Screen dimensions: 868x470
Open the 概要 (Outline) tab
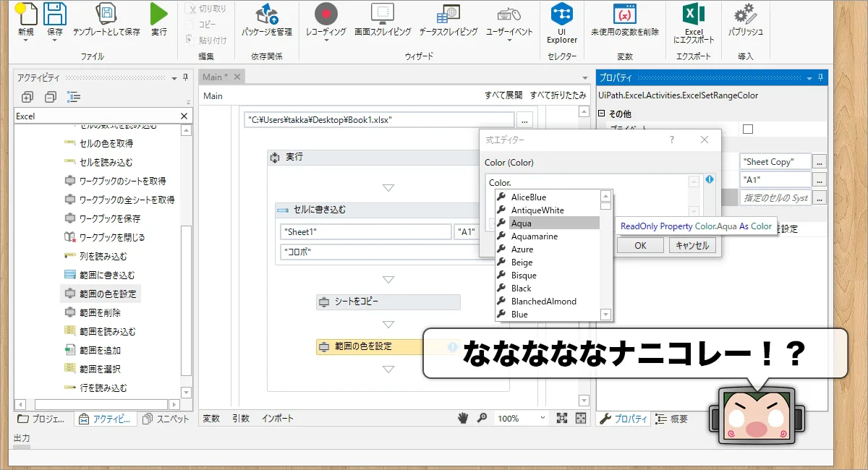672,419
